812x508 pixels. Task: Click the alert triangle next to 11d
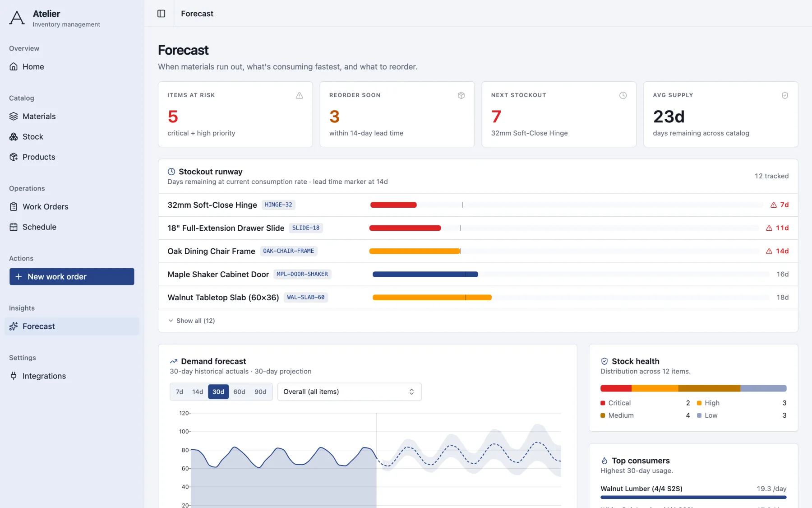[769, 228]
